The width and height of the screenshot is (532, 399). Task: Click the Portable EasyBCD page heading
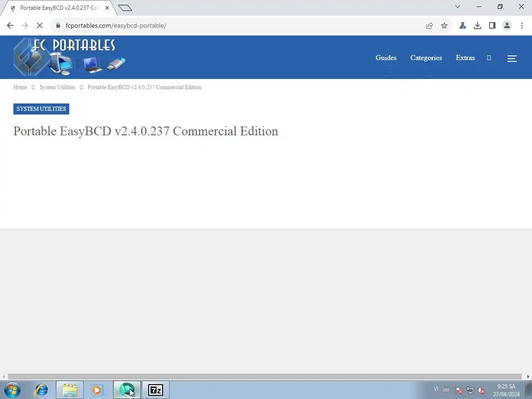(145, 131)
